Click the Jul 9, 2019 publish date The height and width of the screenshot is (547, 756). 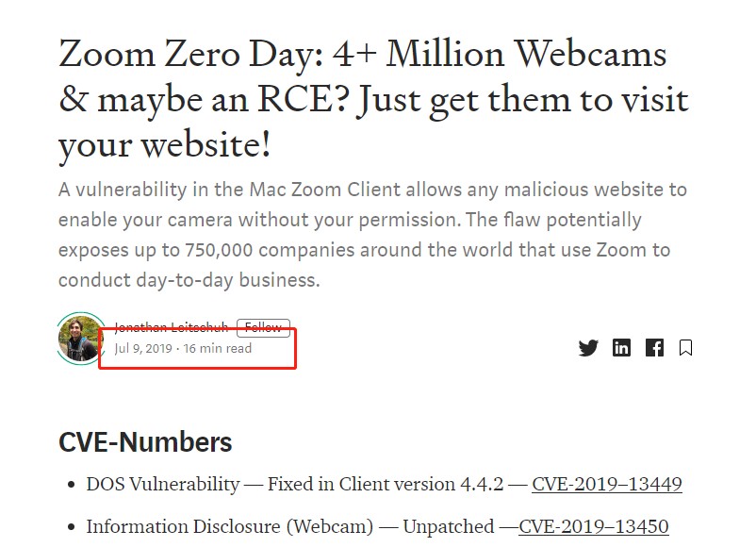(143, 349)
